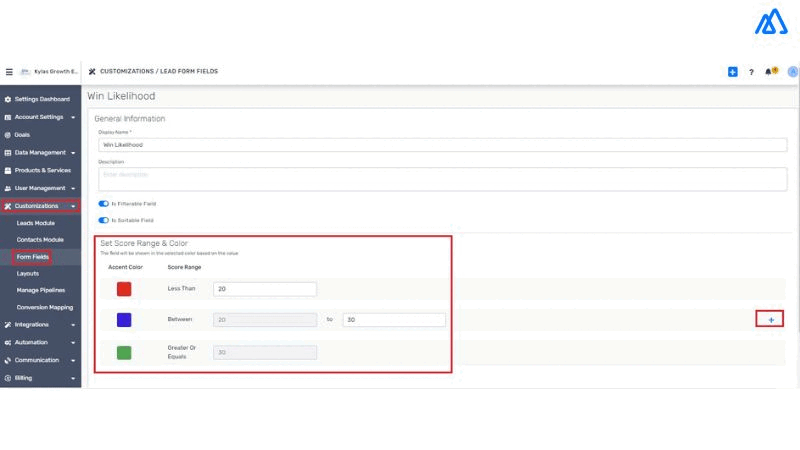Click the red accent color swatch
The height and width of the screenshot is (450, 800).
pos(124,289)
